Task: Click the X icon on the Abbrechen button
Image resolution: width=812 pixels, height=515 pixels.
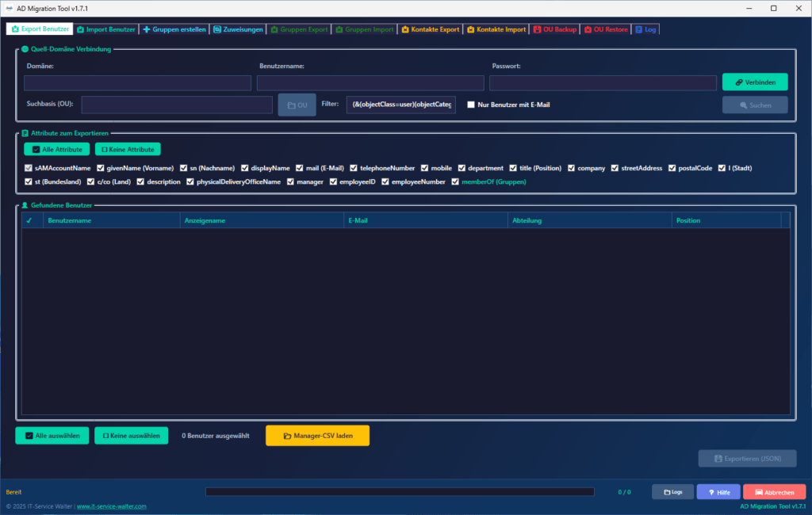Action: [757, 491]
